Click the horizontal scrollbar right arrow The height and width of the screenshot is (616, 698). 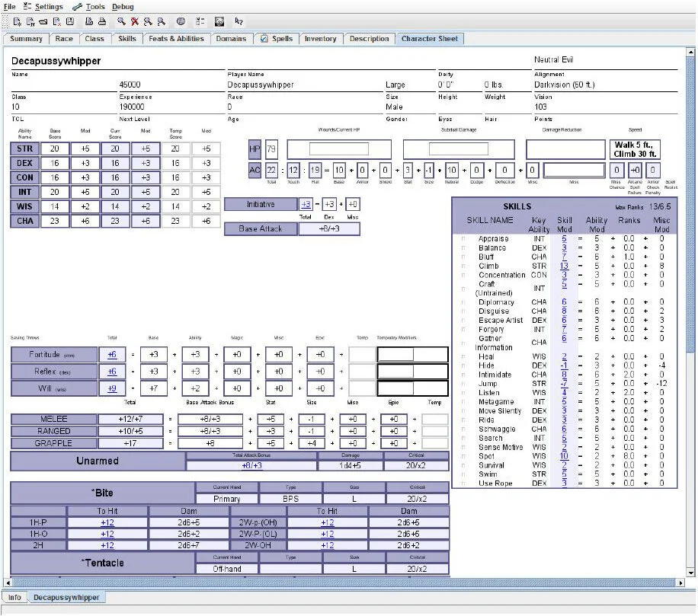[681, 582]
